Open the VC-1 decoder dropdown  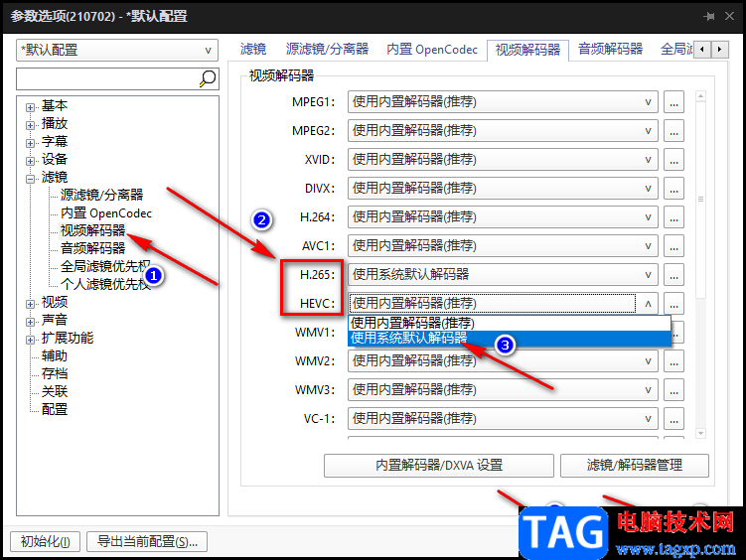pos(503,419)
